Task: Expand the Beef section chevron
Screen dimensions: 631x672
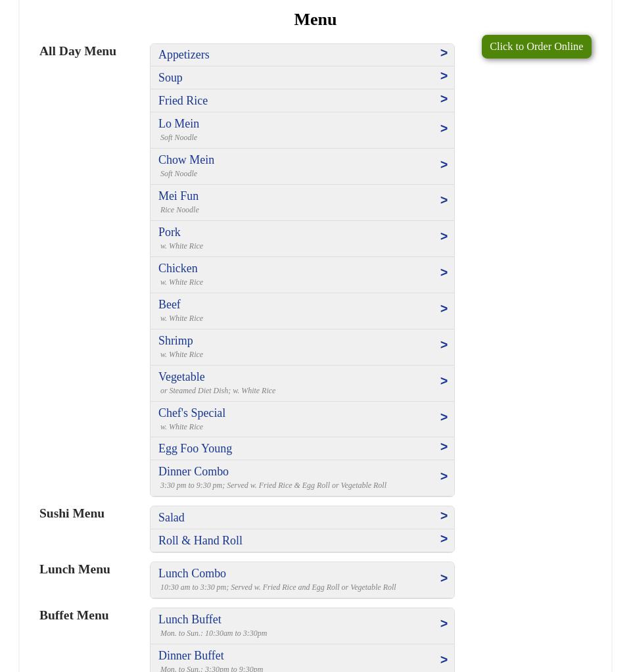Action: [444, 309]
